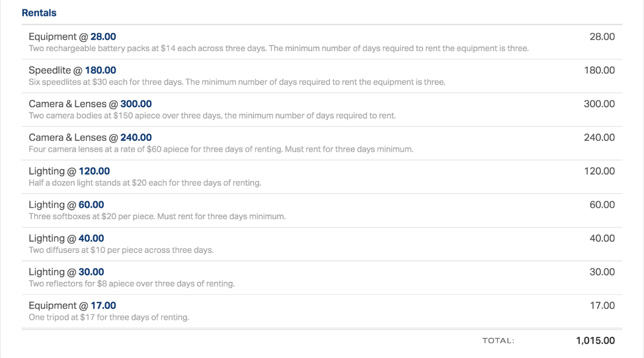Click the TOTAL label
This screenshot has height=358, width=644.
click(498, 341)
